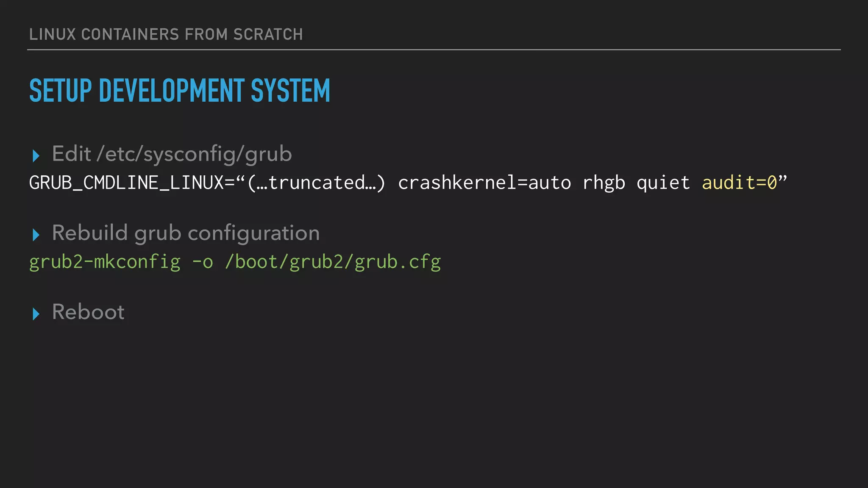Screen dimensions: 868x488
Task: Click the quiet kernel option
Action: (x=663, y=183)
